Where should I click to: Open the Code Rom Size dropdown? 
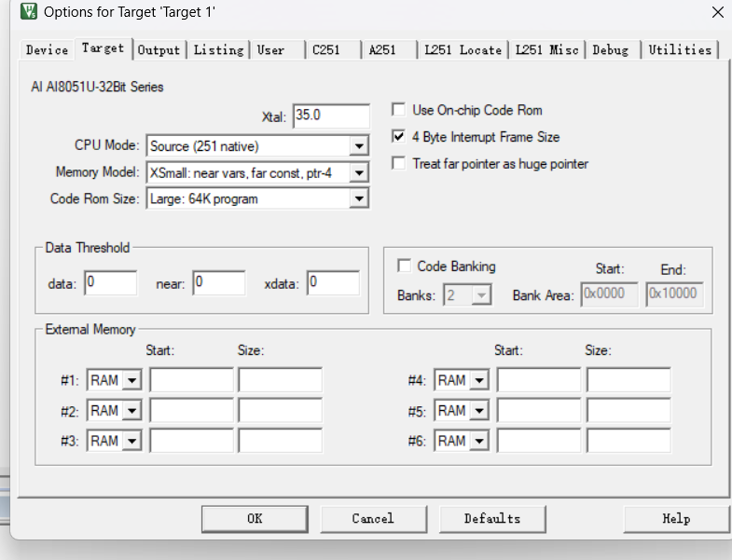coord(359,198)
